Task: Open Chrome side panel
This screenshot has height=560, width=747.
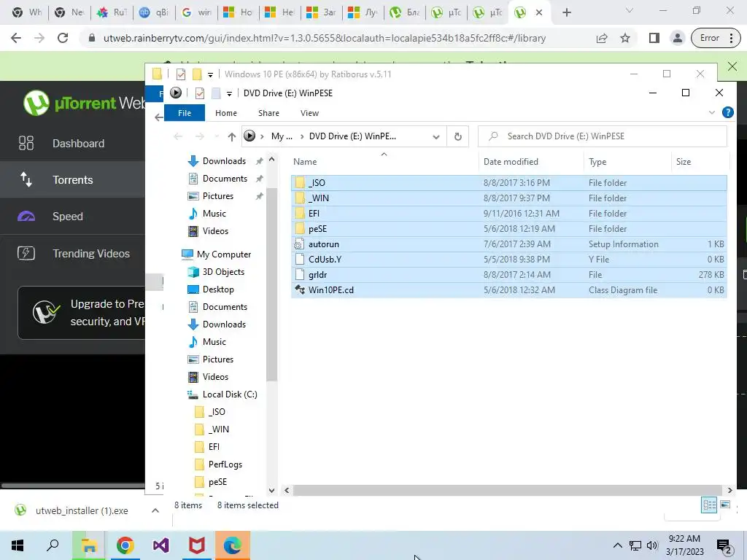Action: [x=654, y=38]
